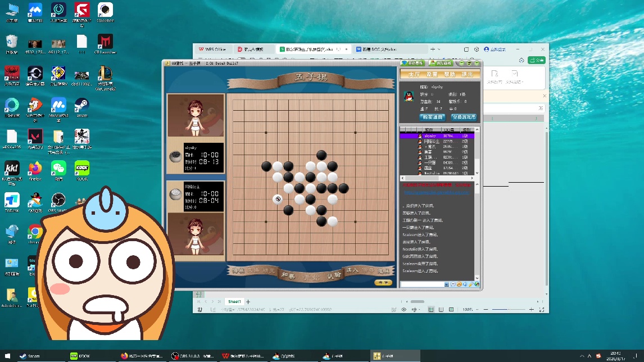
Task: Click the 认输 (resign) button
Action: [334, 275]
